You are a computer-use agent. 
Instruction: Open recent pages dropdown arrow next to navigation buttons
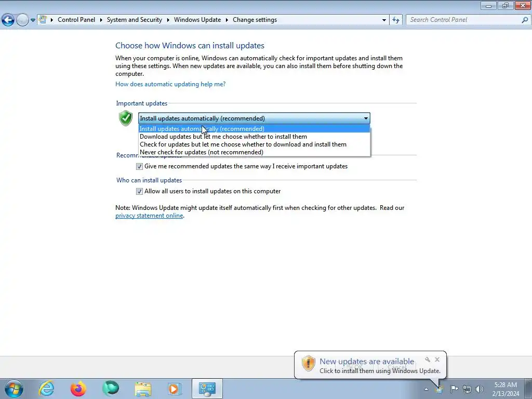[33, 20]
